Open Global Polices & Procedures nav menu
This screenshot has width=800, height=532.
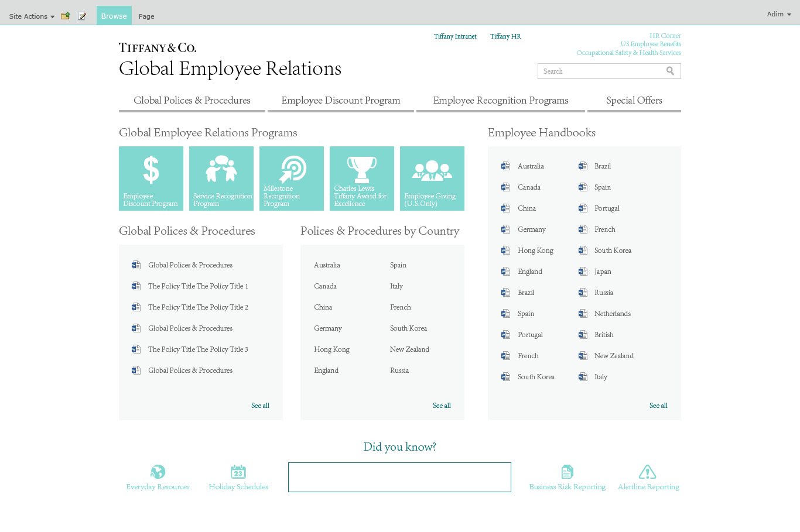click(x=192, y=101)
